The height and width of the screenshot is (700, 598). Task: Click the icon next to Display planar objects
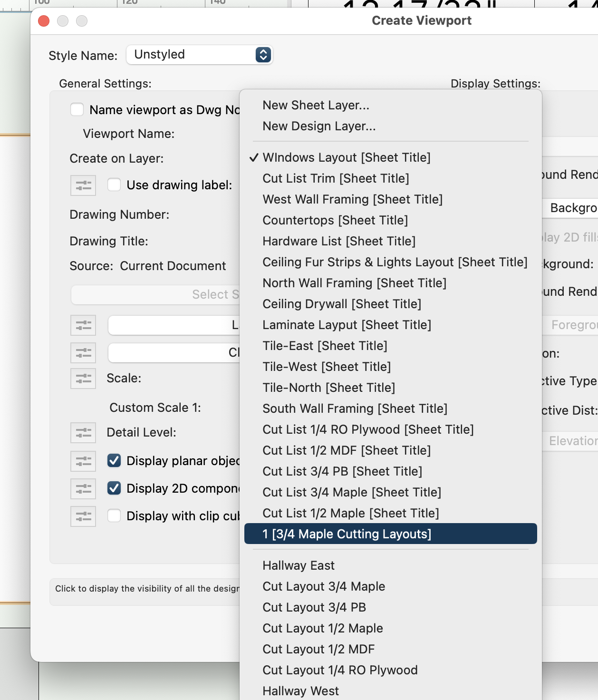(x=83, y=461)
